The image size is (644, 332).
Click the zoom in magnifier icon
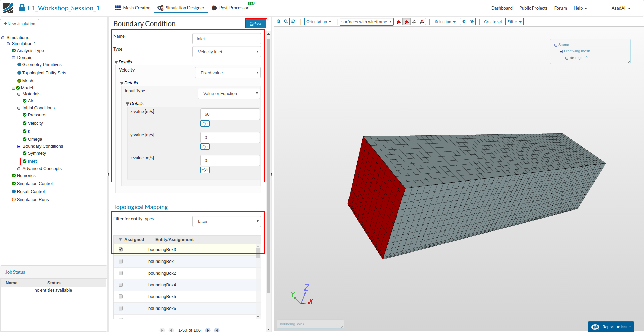(x=278, y=22)
